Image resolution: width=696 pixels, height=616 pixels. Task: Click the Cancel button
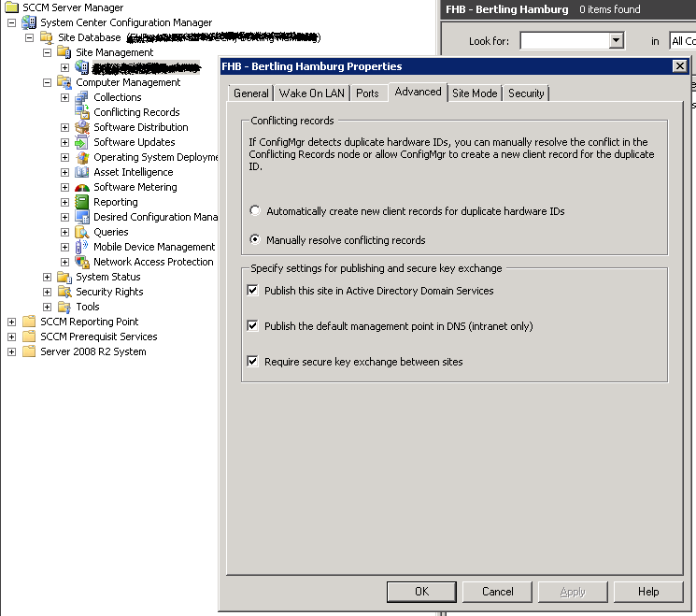pyautogui.click(x=497, y=592)
